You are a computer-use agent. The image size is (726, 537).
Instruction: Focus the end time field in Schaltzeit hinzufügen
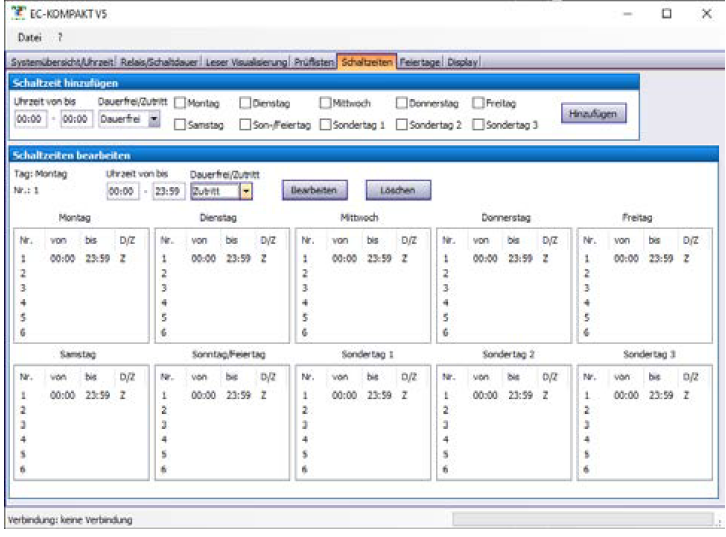pos(76,119)
